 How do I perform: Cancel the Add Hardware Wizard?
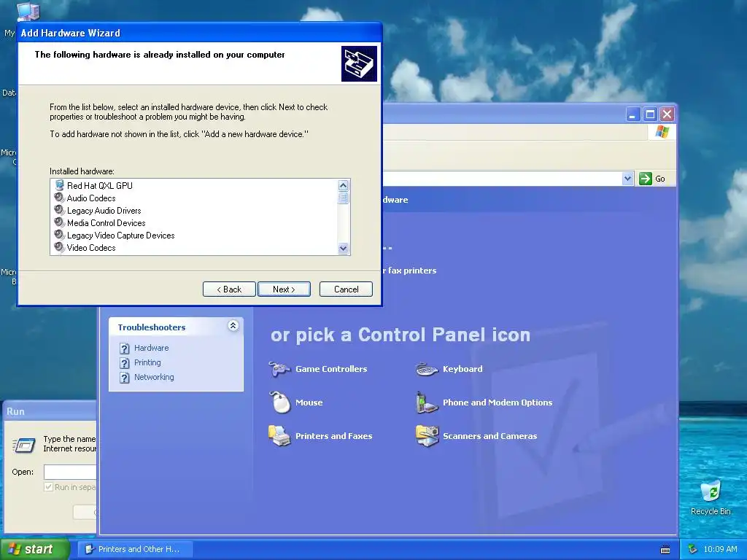pos(346,289)
